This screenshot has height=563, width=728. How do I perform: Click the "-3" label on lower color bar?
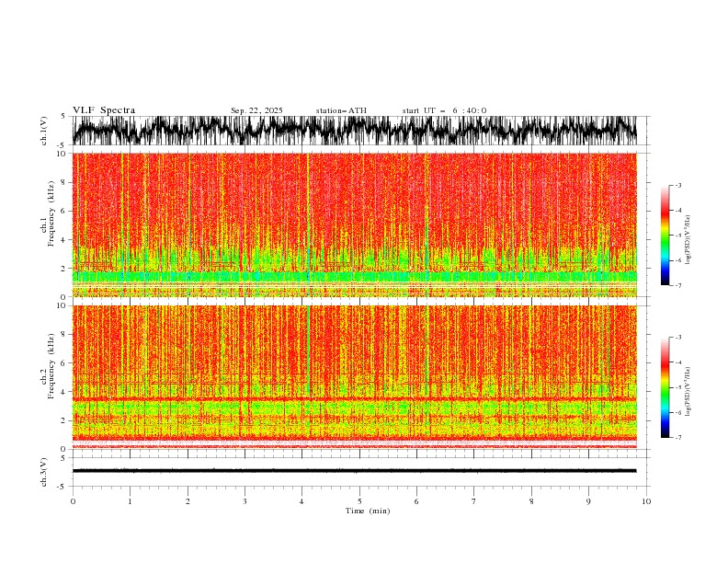coord(678,338)
